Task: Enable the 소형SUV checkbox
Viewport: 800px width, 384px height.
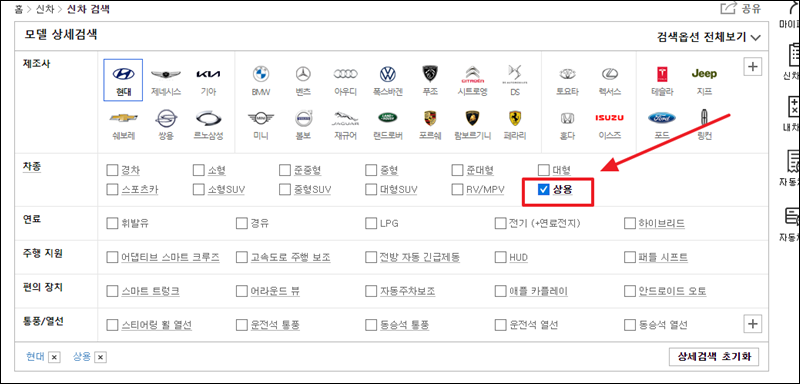Action: point(198,190)
